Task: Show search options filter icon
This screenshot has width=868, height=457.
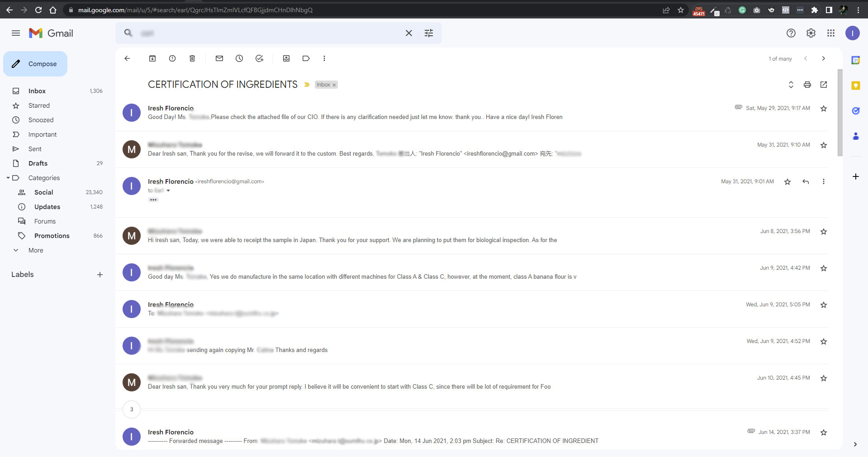Action: click(429, 33)
